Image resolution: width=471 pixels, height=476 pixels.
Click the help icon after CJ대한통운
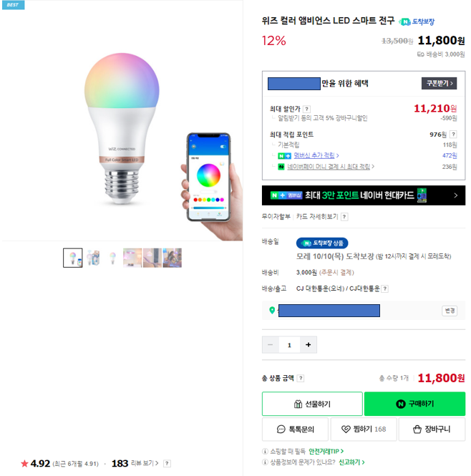(385, 288)
